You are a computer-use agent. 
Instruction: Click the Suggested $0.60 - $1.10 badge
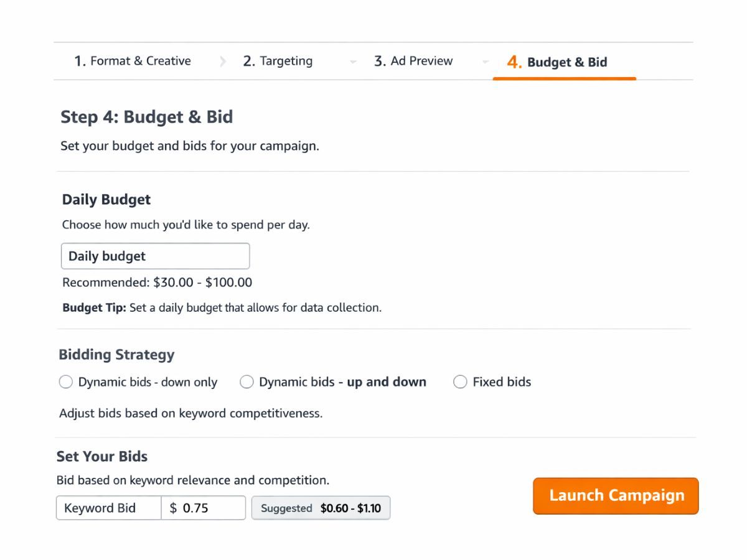321,508
